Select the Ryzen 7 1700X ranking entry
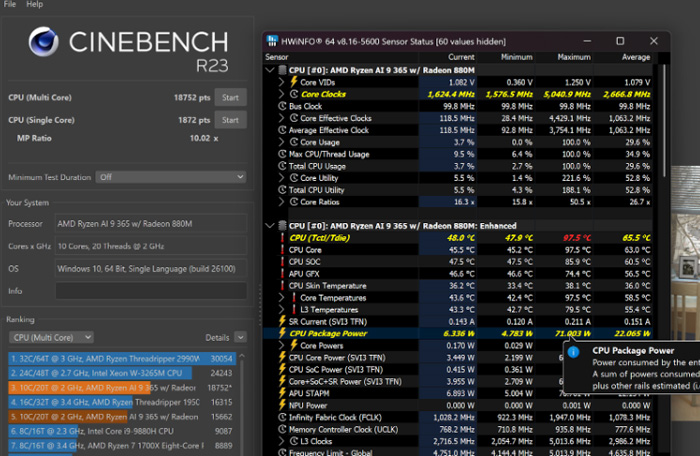 122,445
